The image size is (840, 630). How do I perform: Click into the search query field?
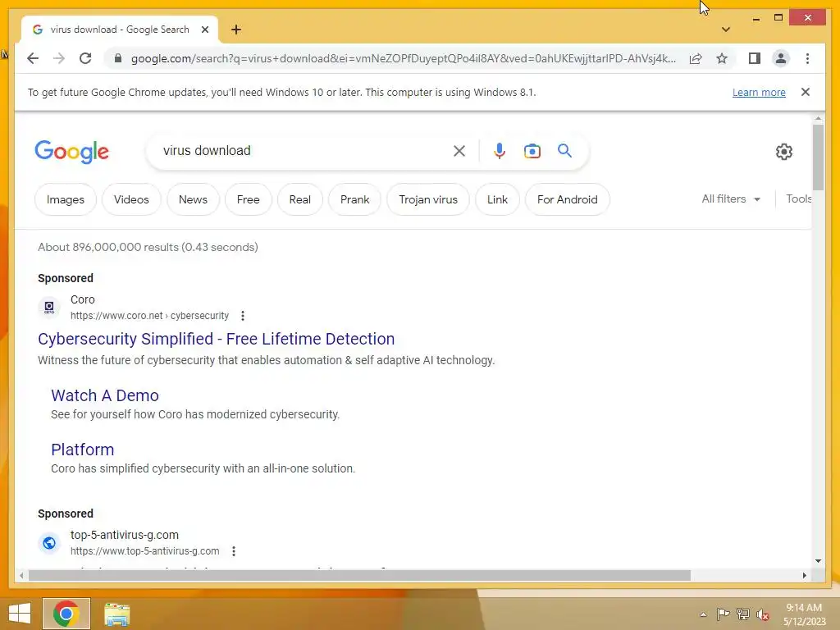[303, 151]
